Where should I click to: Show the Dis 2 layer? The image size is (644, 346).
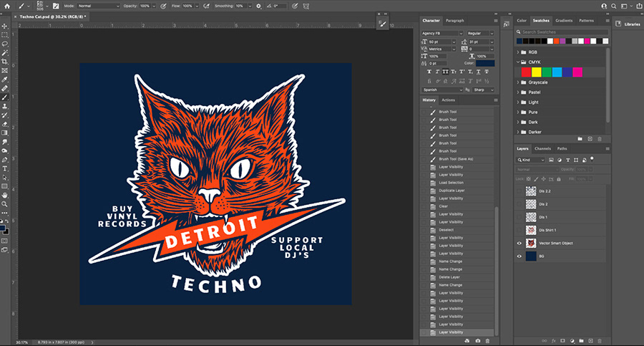point(519,204)
